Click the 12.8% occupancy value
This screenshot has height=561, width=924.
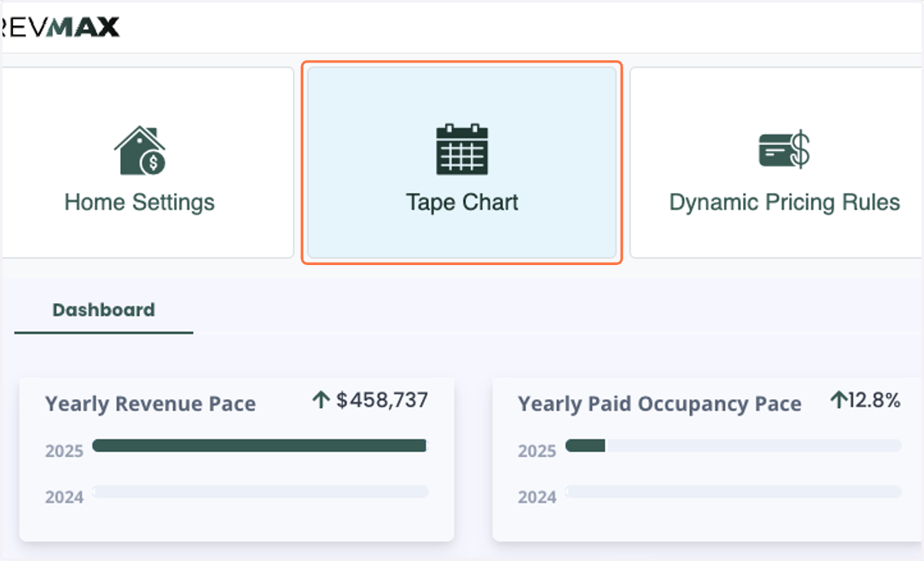click(874, 400)
